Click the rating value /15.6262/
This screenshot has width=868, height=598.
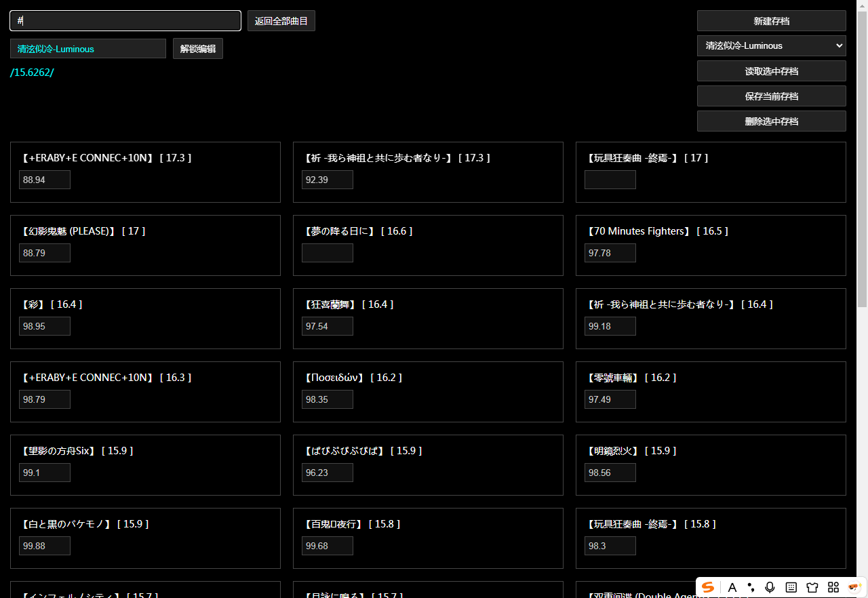pyautogui.click(x=32, y=73)
